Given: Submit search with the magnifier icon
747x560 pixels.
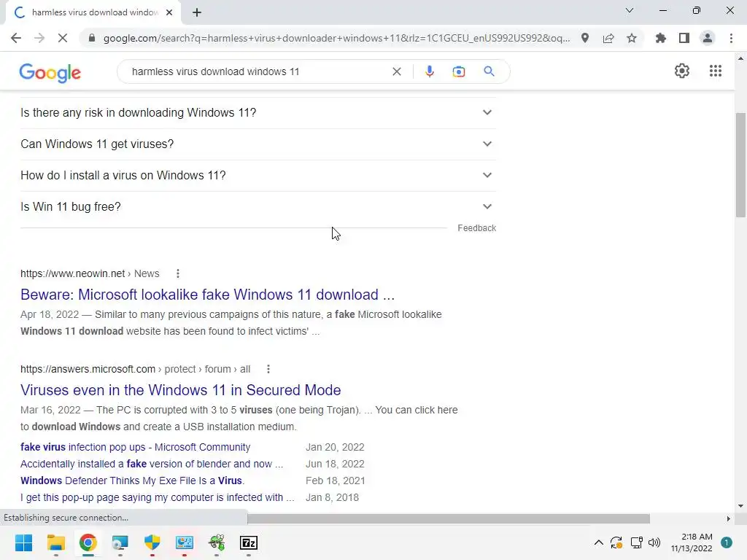Looking at the screenshot, I should coord(489,71).
